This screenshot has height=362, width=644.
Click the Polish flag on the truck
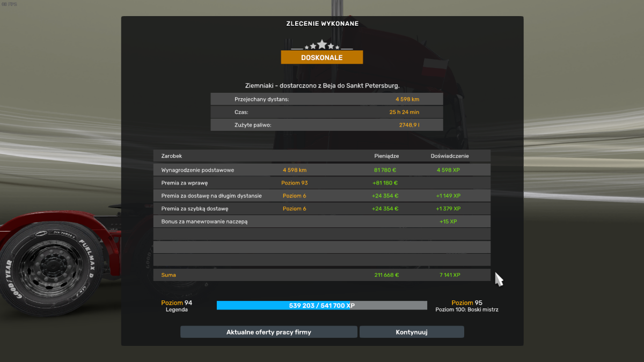click(435, 66)
